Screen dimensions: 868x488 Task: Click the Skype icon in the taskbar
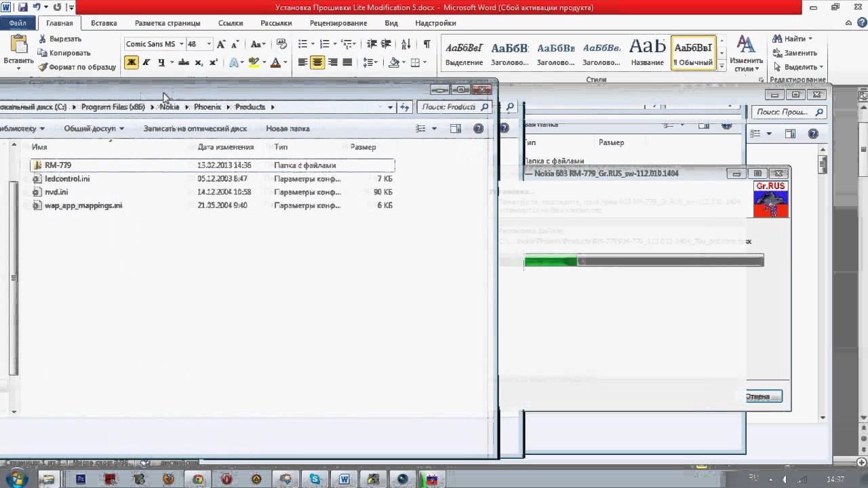point(315,479)
